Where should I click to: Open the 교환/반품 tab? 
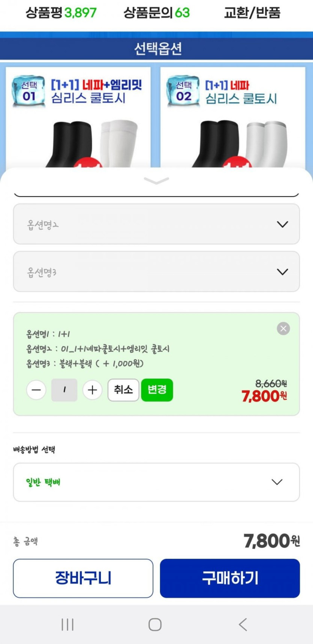pyautogui.click(x=252, y=13)
